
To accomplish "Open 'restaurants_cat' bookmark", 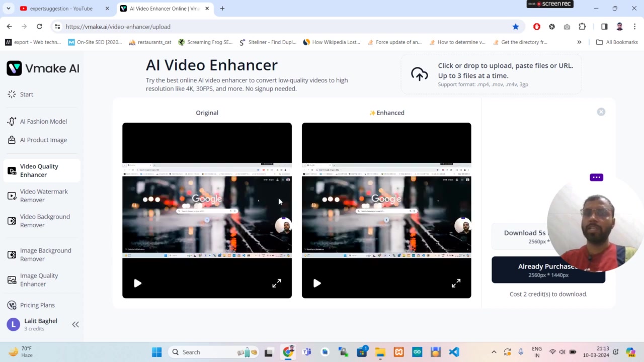I will point(150,42).
